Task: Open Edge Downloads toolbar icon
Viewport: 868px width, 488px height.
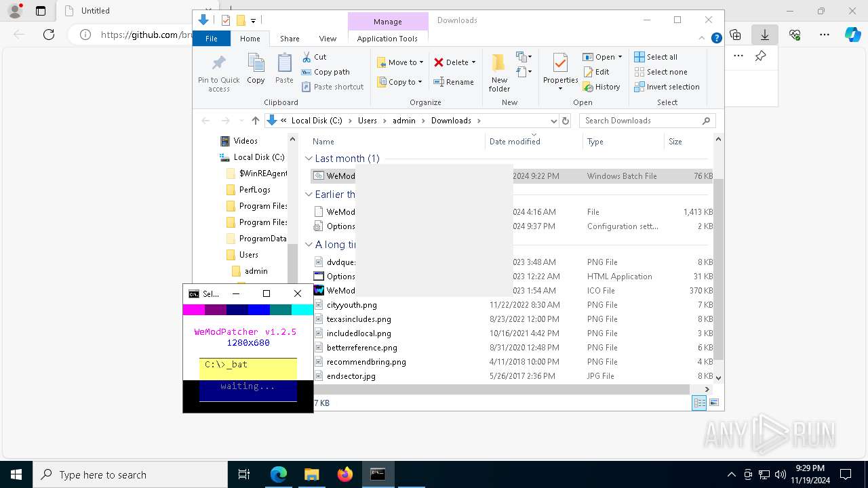Action: coord(765,35)
